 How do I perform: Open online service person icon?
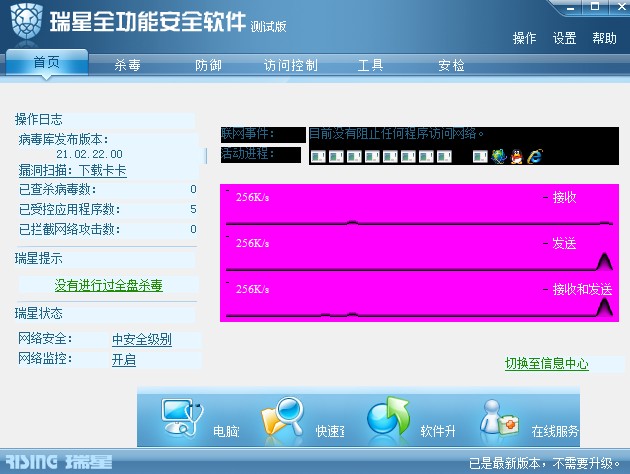[499, 418]
